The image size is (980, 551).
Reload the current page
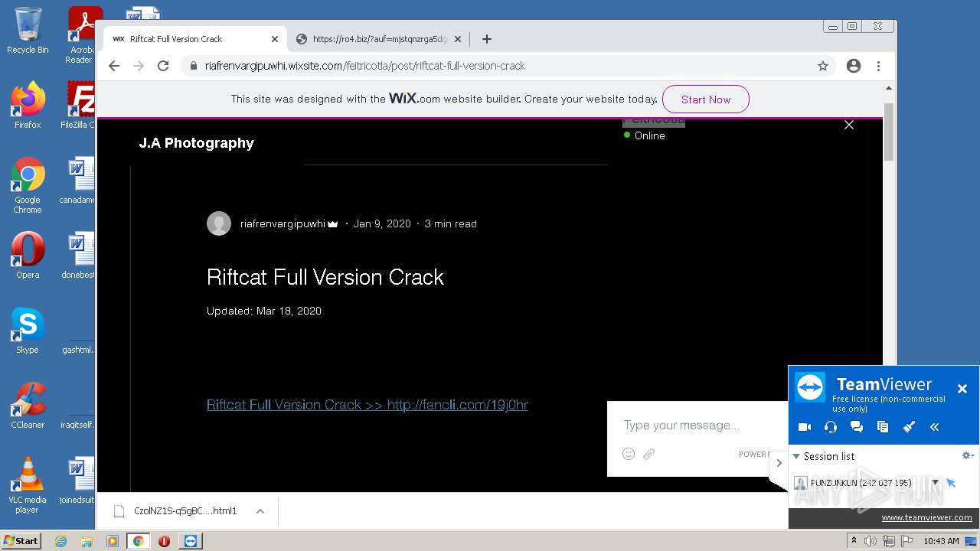(x=163, y=66)
